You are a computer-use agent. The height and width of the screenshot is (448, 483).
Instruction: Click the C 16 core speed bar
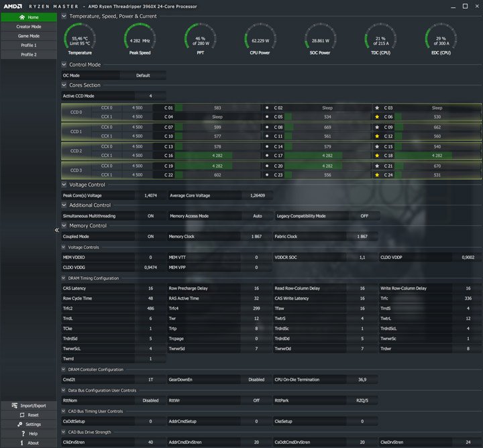click(x=217, y=156)
